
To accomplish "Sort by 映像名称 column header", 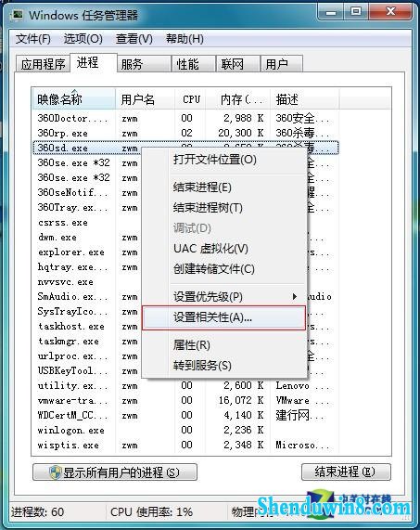I will 73,99.
